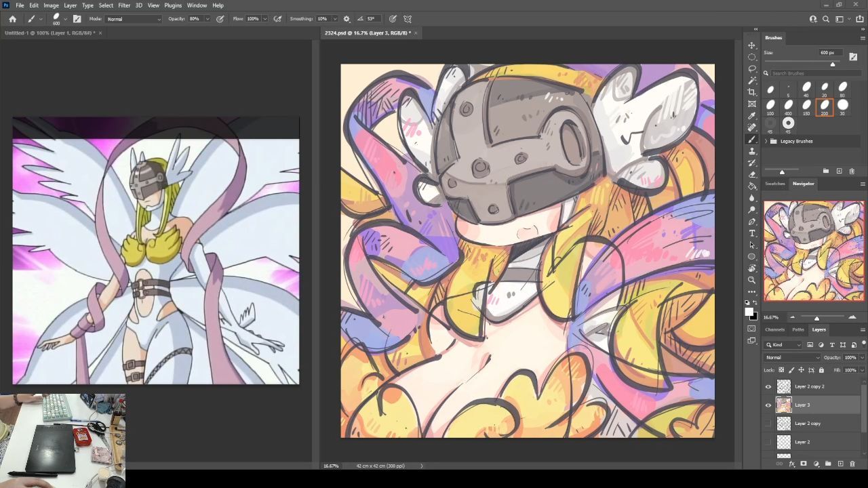Select the 400 brush preset

[789, 106]
